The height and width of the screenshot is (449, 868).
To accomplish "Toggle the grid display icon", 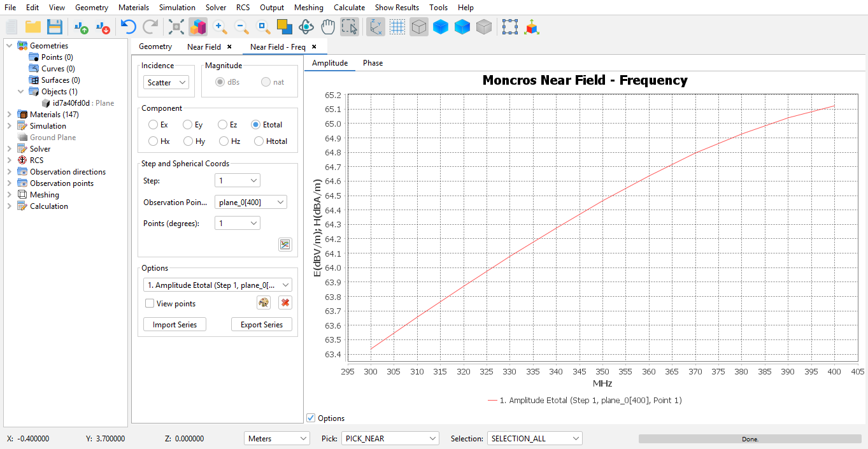I will [397, 27].
